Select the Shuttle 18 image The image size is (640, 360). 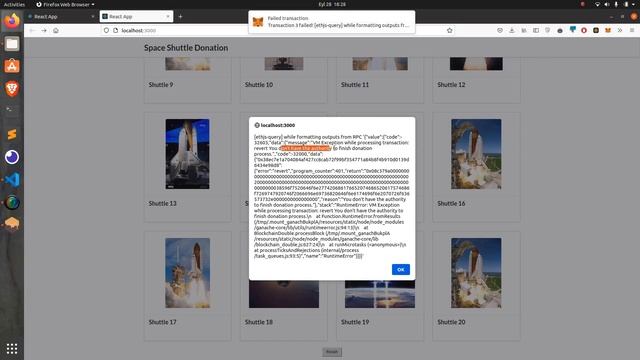click(x=284, y=294)
